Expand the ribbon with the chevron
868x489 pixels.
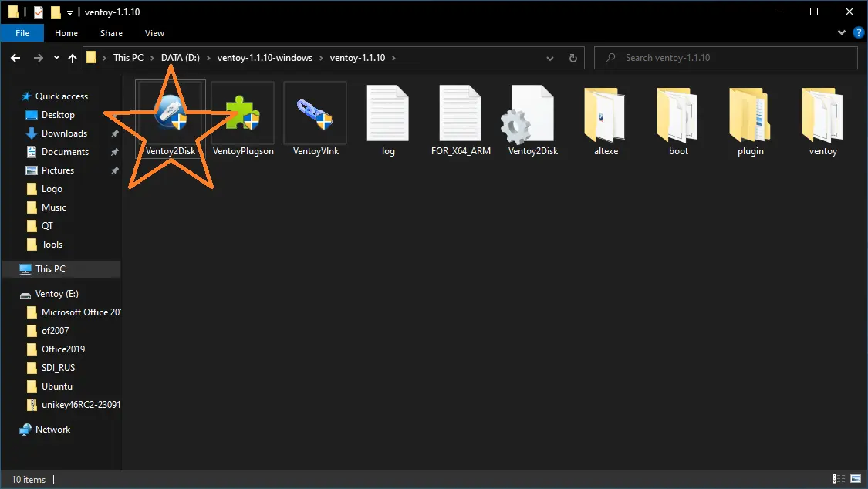[841, 33]
